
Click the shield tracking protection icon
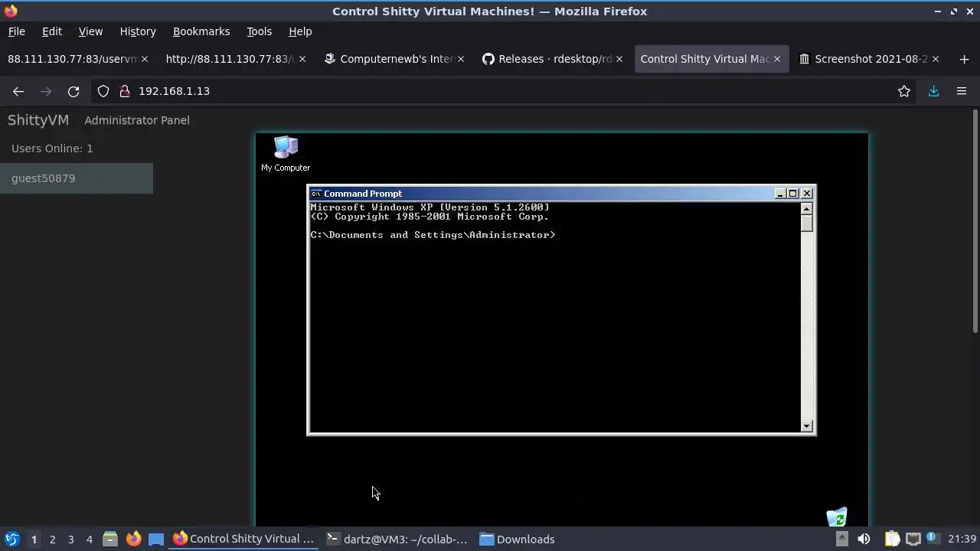click(103, 91)
